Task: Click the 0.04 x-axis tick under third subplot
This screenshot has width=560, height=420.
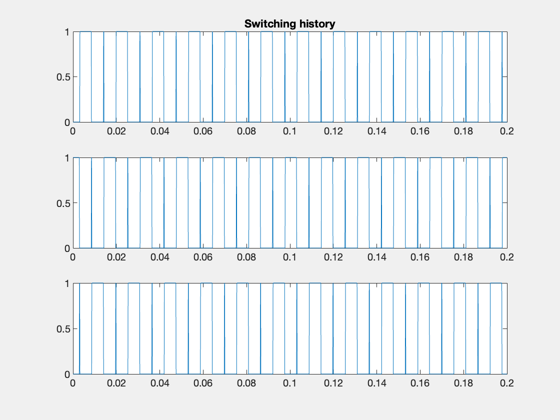Action: pos(160,383)
